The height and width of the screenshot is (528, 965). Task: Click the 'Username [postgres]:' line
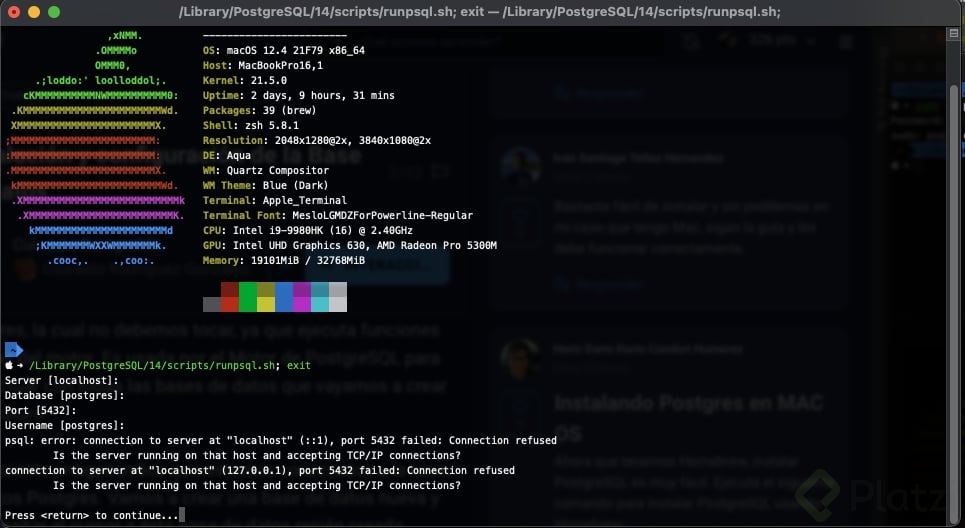pyautogui.click(x=65, y=425)
